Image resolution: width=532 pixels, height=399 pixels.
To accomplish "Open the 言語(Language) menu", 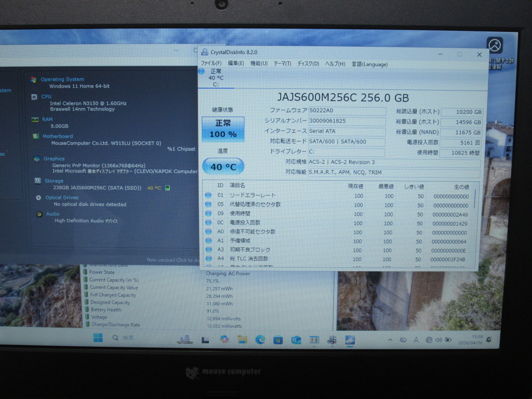I will 369,64.
